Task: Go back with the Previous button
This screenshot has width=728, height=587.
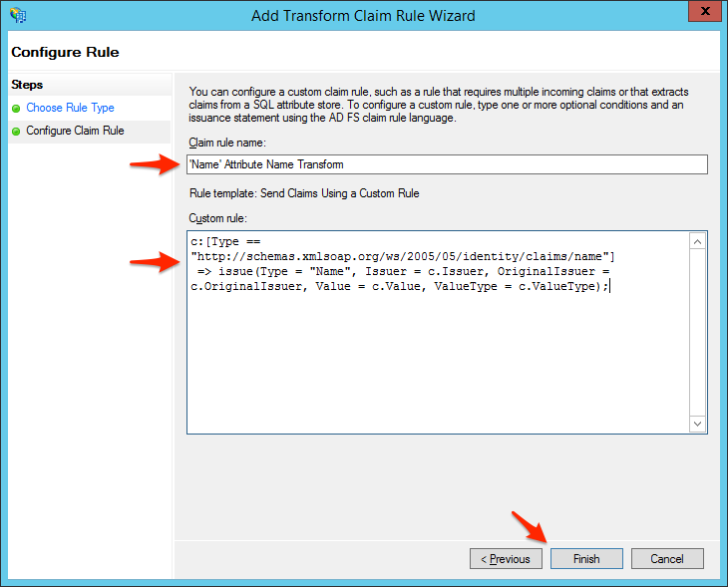Action: [x=506, y=559]
